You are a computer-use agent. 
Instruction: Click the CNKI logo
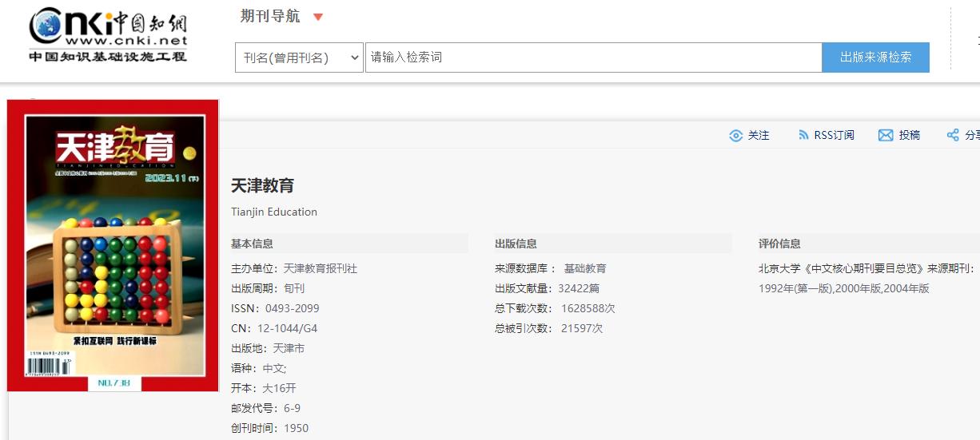point(109,35)
